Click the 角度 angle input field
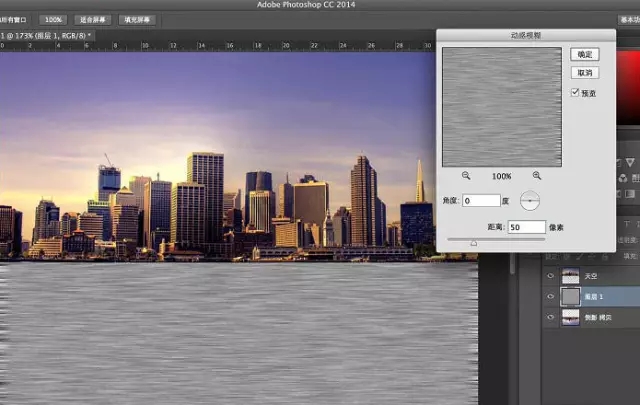This screenshot has height=405, width=640. click(481, 201)
